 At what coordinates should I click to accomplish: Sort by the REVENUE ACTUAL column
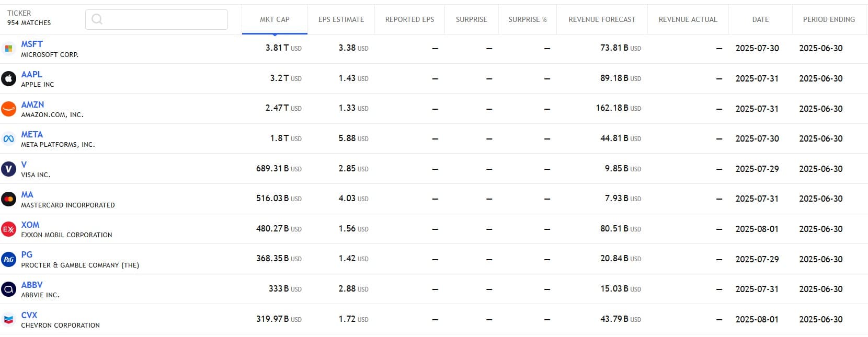(x=688, y=19)
